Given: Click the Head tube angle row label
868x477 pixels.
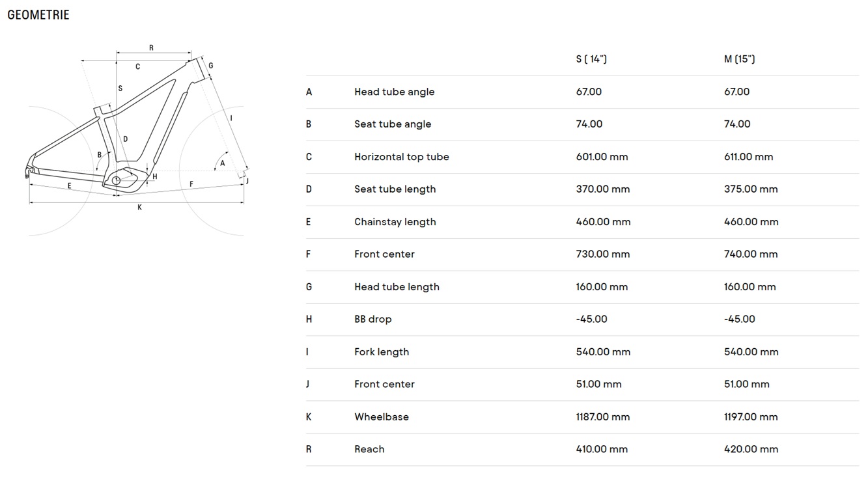Looking at the screenshot, I should pyautogui.click(x=395, y=92).
